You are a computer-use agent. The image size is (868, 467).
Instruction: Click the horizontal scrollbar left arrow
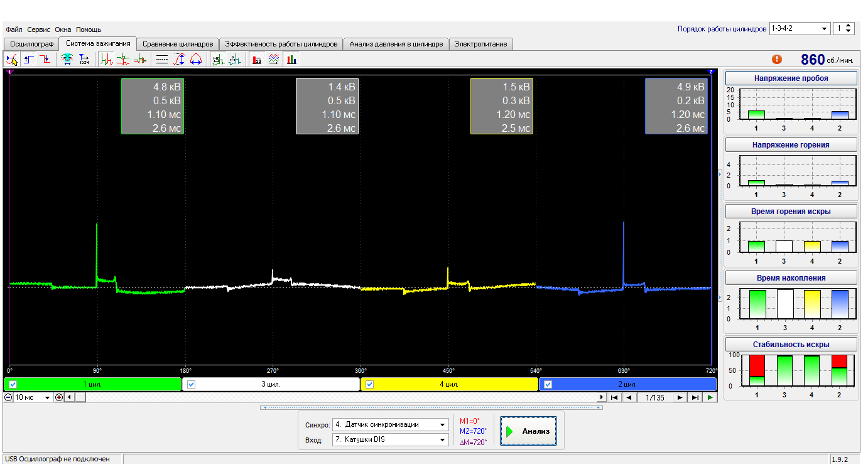point(69,397)
